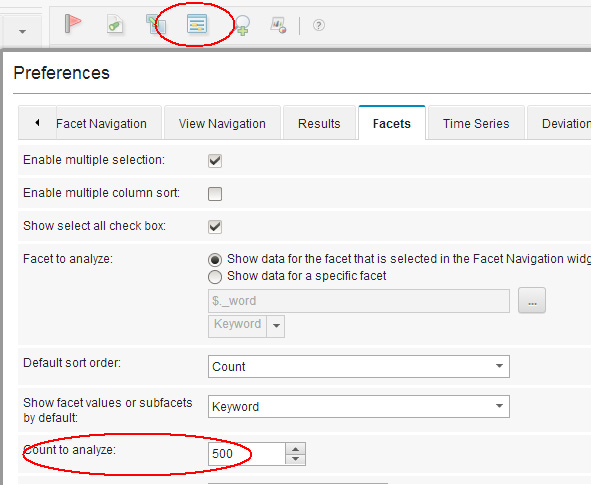The width and height of the screenshot is (591, 485).
Task: Open the small dropdown arrow left of toolbar
Action: tap(23, 32)
